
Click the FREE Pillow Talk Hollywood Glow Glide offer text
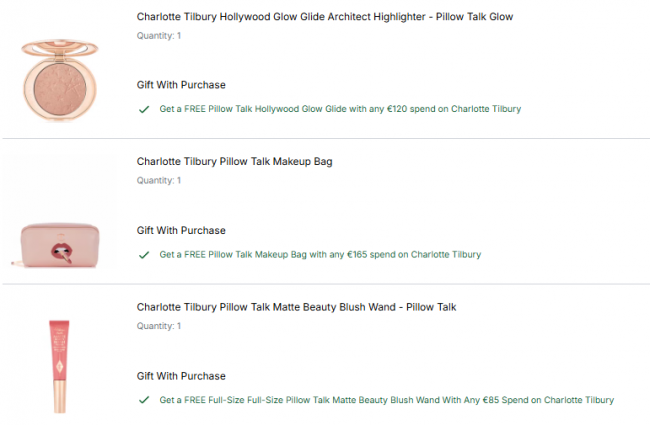click(x=340, y=109)
